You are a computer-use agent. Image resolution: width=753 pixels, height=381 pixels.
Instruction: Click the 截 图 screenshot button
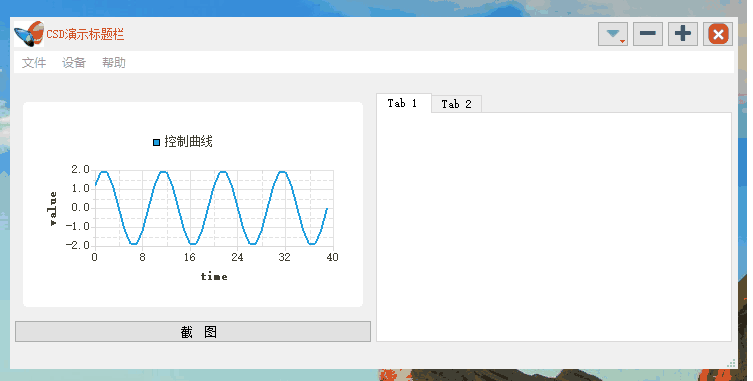193,332
